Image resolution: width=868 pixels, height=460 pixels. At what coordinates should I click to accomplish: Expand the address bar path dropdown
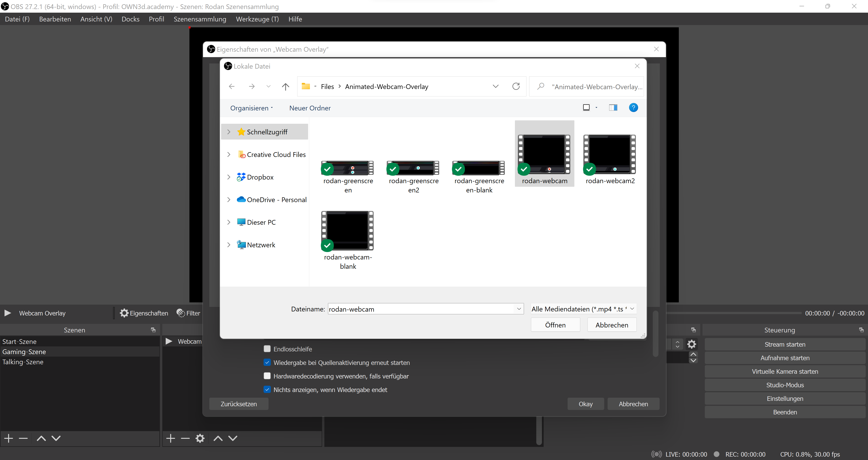coord(495,86)
